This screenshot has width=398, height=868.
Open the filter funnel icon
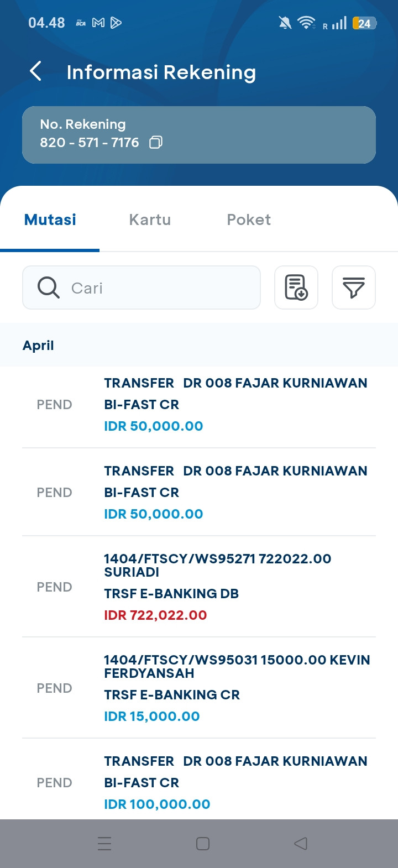tap(354, 287)
